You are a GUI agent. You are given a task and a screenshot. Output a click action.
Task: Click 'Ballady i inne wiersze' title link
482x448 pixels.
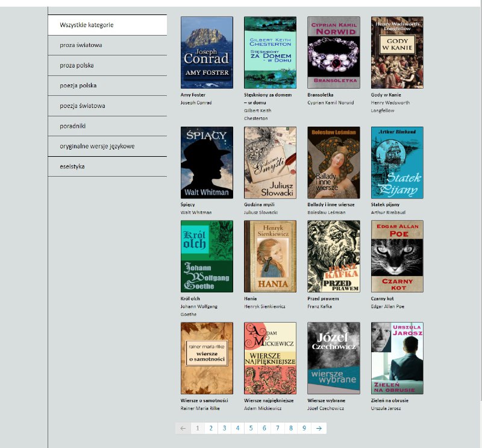331,204
